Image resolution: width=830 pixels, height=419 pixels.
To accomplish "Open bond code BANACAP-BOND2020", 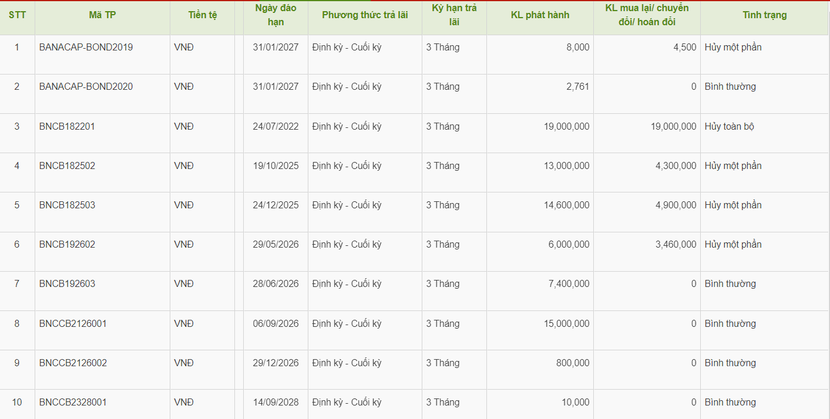I will (86, 86).
